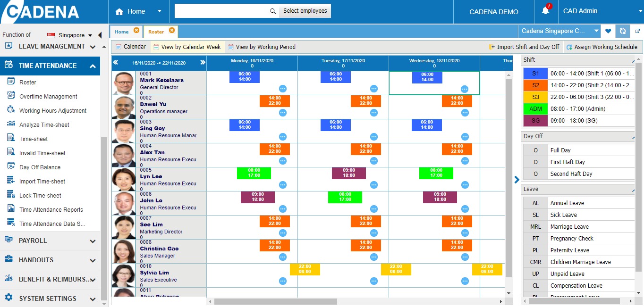The image size is (644, 307).
Task: Click the search magnifier icon
Action: (272, 11)
